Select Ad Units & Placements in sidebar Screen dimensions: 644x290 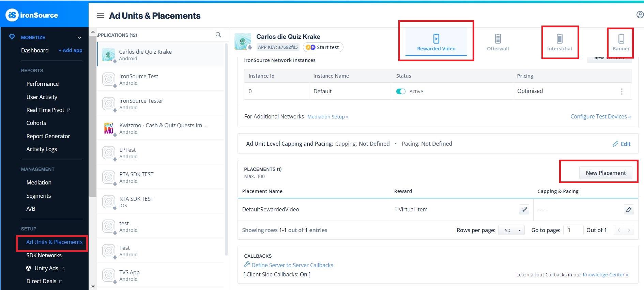pyautogui.click(x=55, y=242)
